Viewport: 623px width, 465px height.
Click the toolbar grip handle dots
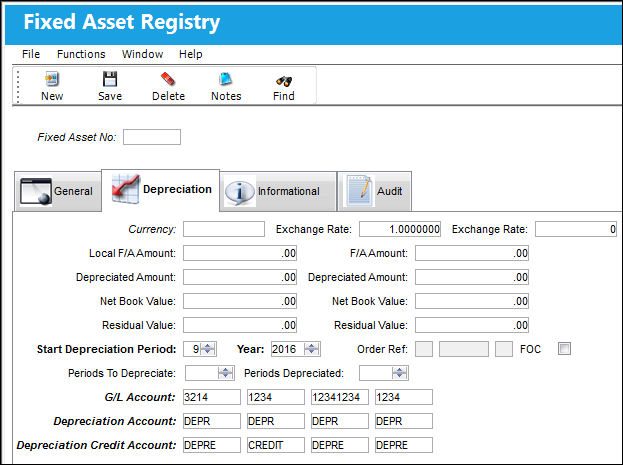pyautogui.click(x=18, y=87)
